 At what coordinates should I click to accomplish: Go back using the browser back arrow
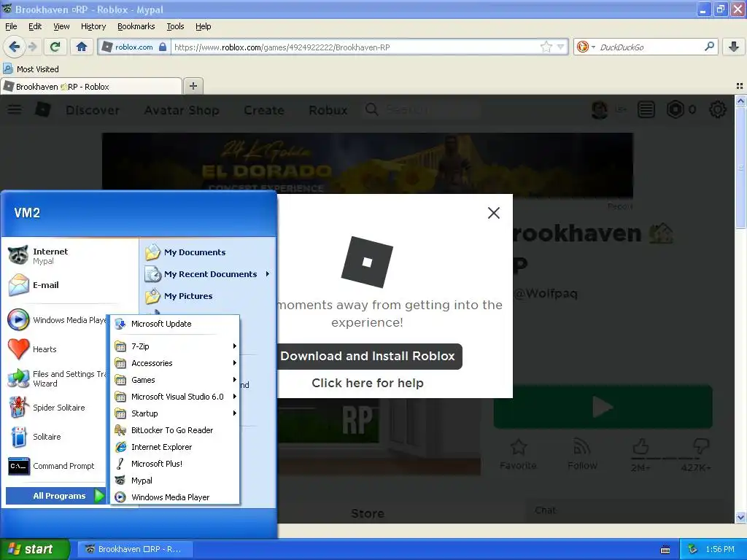pos(15,47)
